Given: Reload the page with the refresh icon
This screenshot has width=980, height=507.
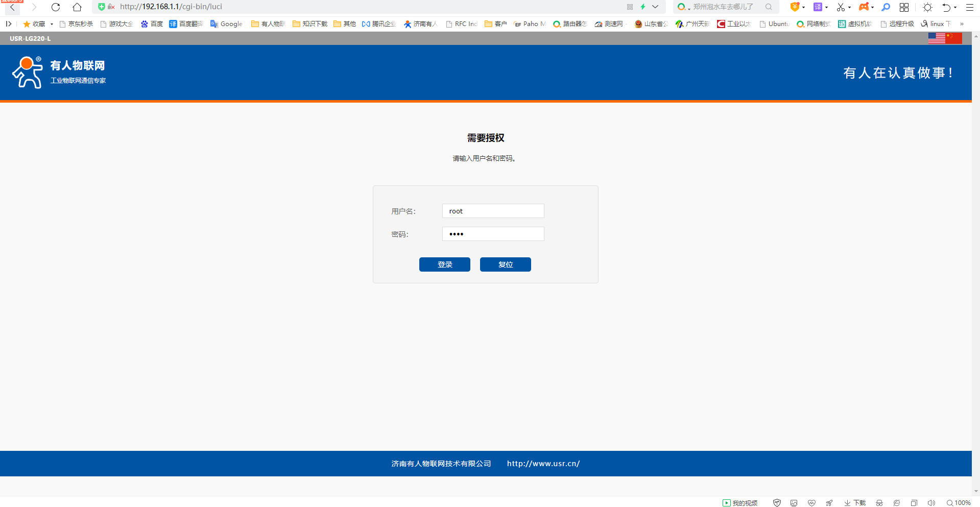Looking at the screenshot, I should coord(56,7).
